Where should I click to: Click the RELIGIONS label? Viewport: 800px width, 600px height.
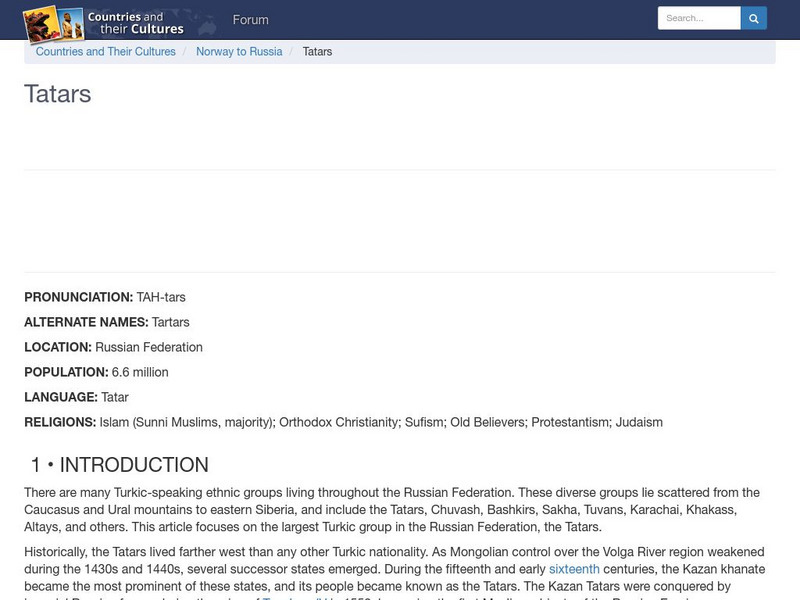coord(60,422)
